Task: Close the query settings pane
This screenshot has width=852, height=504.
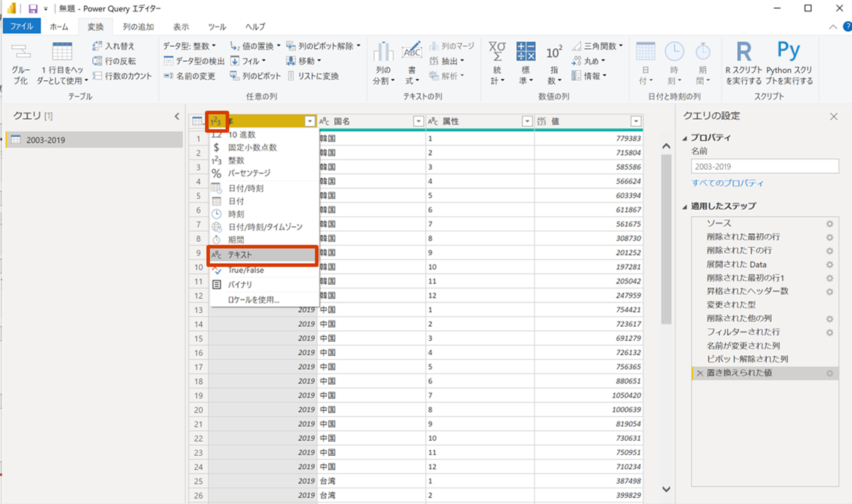Action: tap(834, 116)
